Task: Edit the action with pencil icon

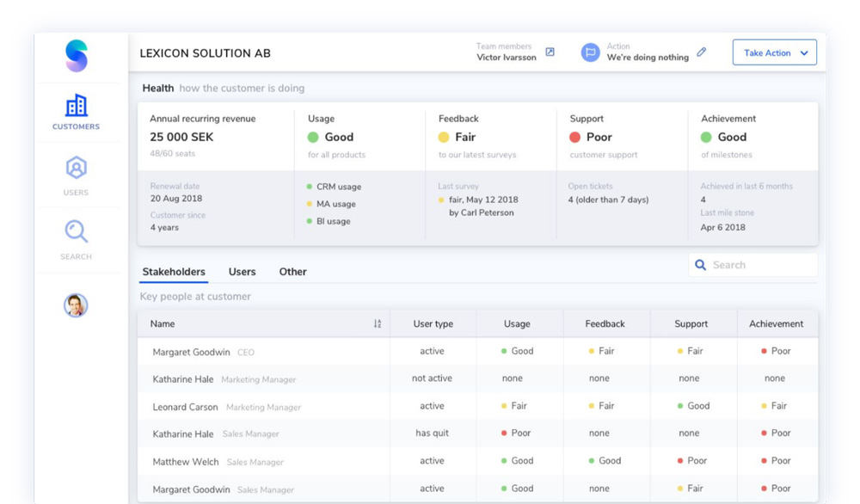Action: click(702, 52)
